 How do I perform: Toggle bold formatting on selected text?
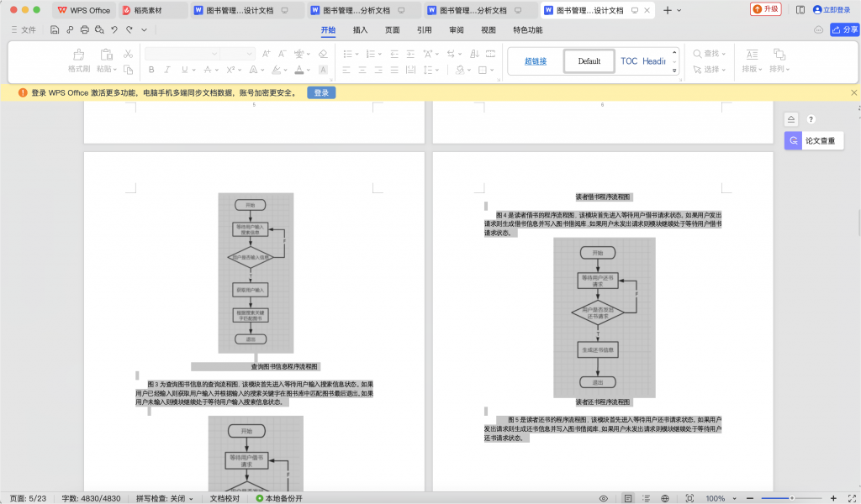151,69
